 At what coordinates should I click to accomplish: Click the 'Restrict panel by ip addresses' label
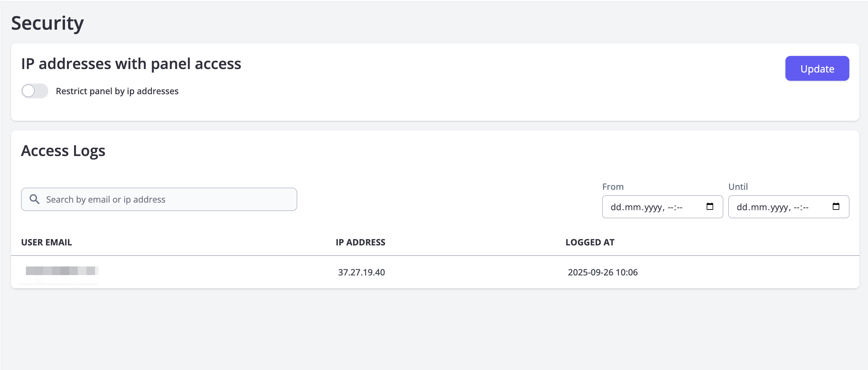[117, 91]
